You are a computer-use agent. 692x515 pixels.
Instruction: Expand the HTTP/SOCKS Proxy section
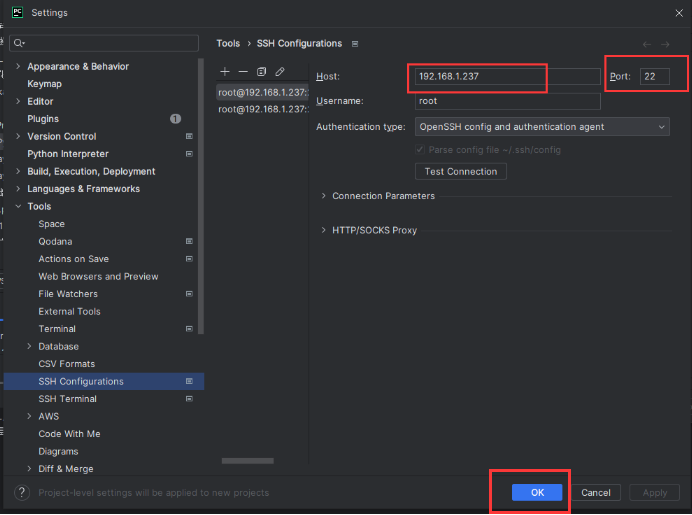point(324,230)
